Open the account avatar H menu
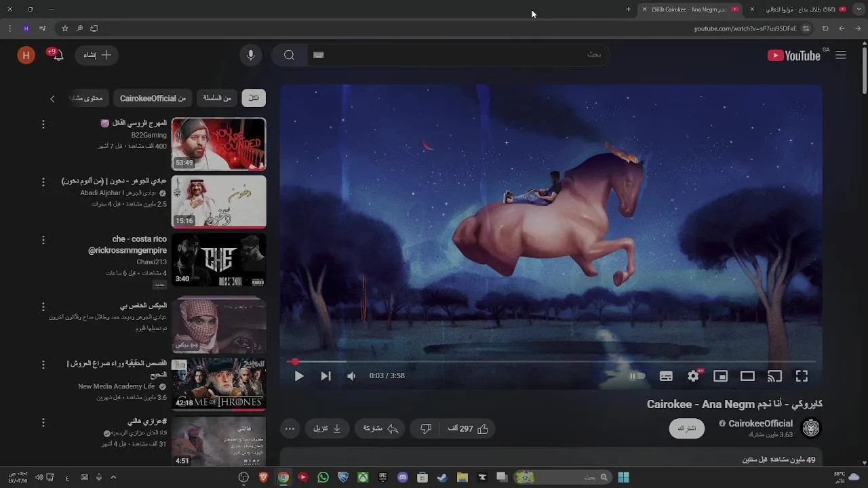Screen dimensions: 868x488 pyautogui.click(x=26, y=56)
